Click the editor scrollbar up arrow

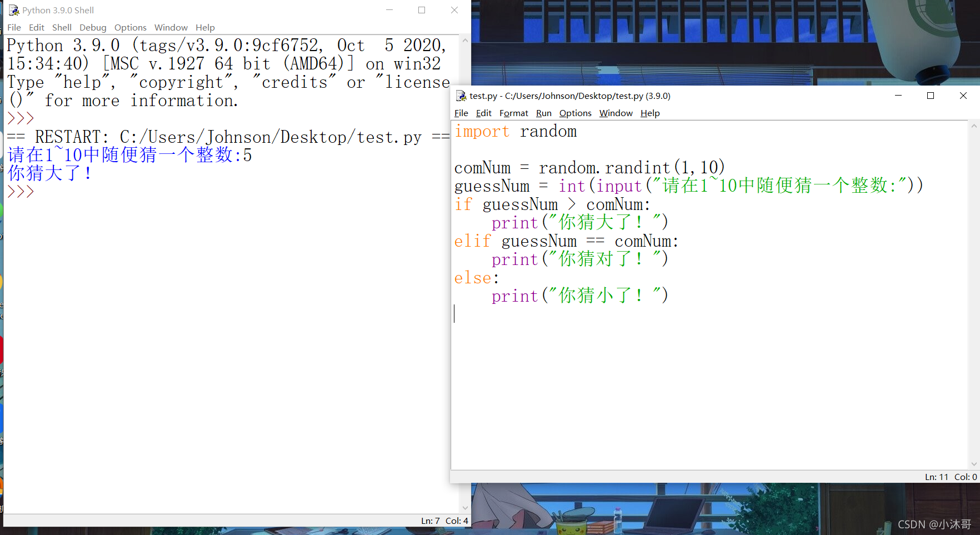[x=974, y=126]
